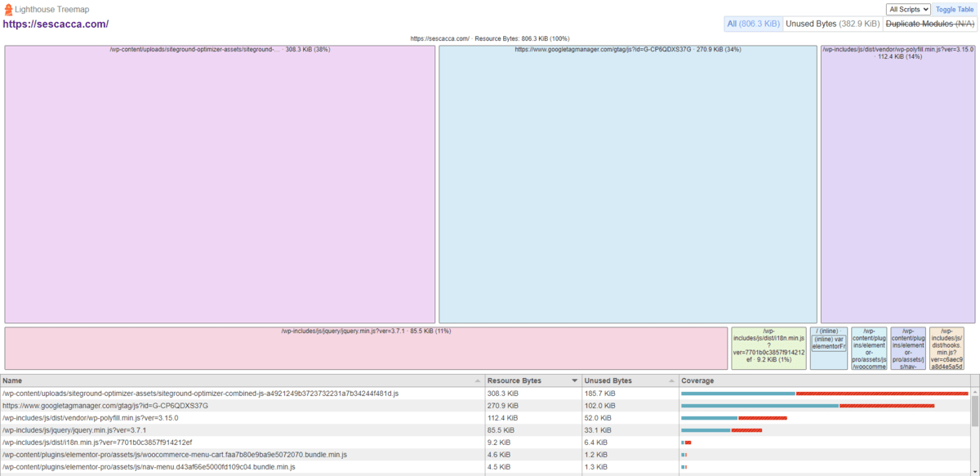
Task: Click the i18n.min.js table row name
Action: click(x=97, y=443)
